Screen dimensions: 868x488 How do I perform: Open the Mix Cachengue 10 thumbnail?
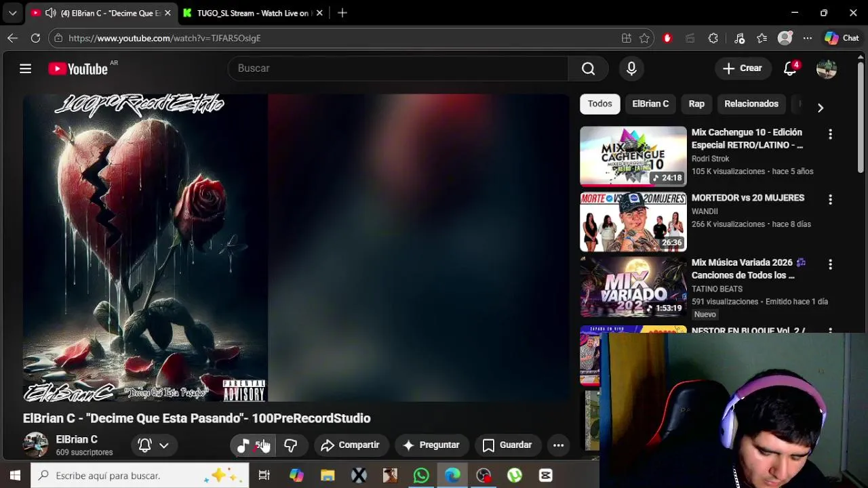(x=633, y=157)
